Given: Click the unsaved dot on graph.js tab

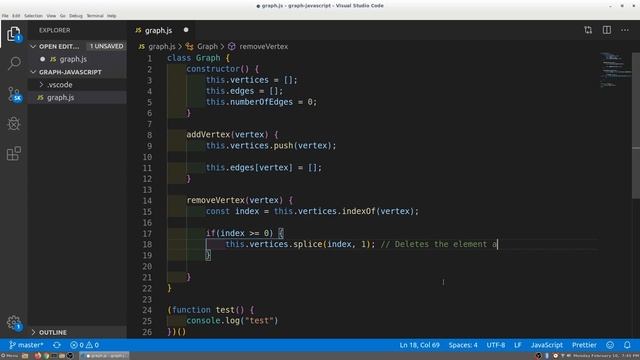Looking at the screenshot, I should 186,30.
